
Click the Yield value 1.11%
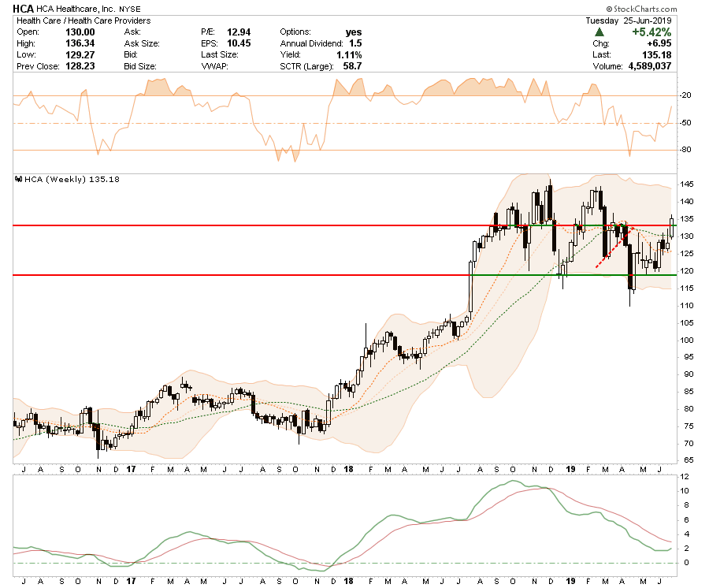349,54
